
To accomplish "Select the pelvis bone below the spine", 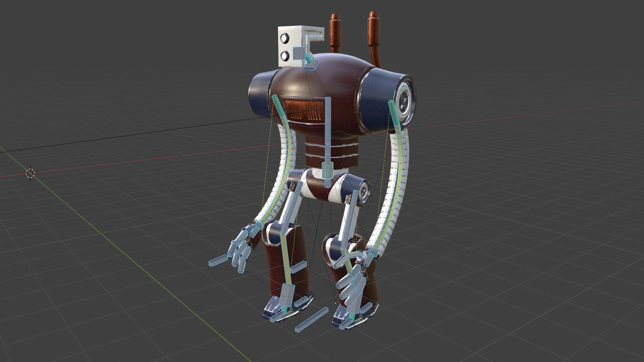I will tap(327, 171).
